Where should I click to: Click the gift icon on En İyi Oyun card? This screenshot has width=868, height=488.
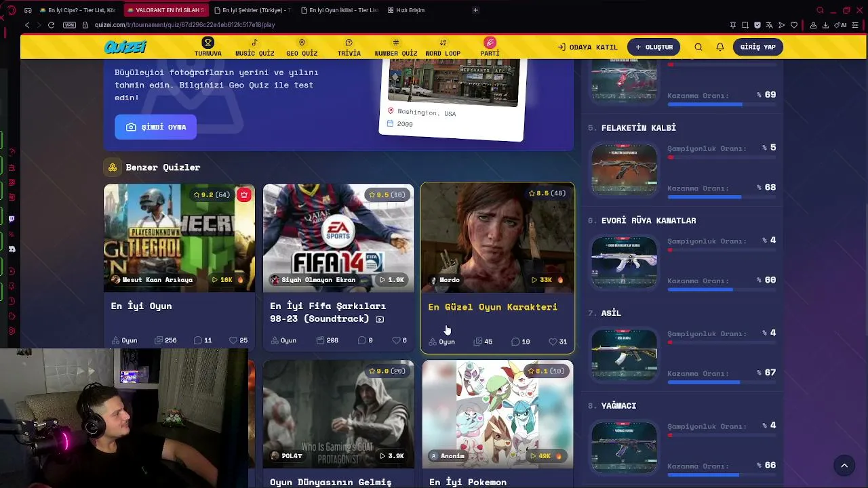coord(244,195)
